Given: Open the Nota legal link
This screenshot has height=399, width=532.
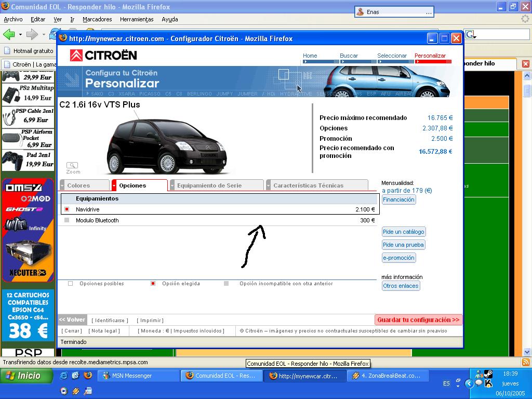Looking at the screenshot, I should point(104,331).
